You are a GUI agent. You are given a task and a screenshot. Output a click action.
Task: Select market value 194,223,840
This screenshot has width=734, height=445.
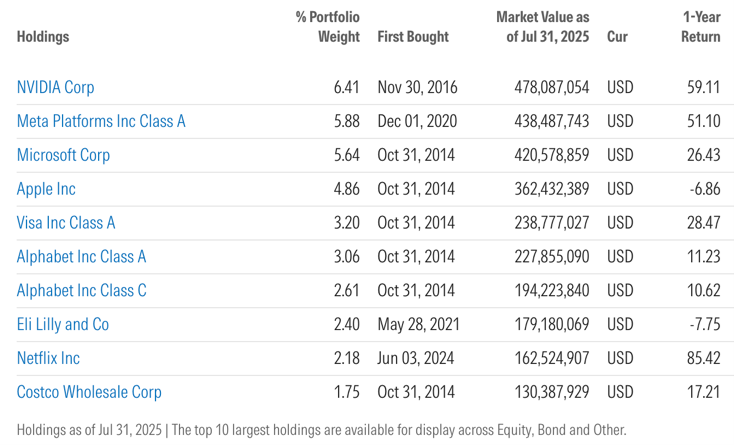coord(552,291)
